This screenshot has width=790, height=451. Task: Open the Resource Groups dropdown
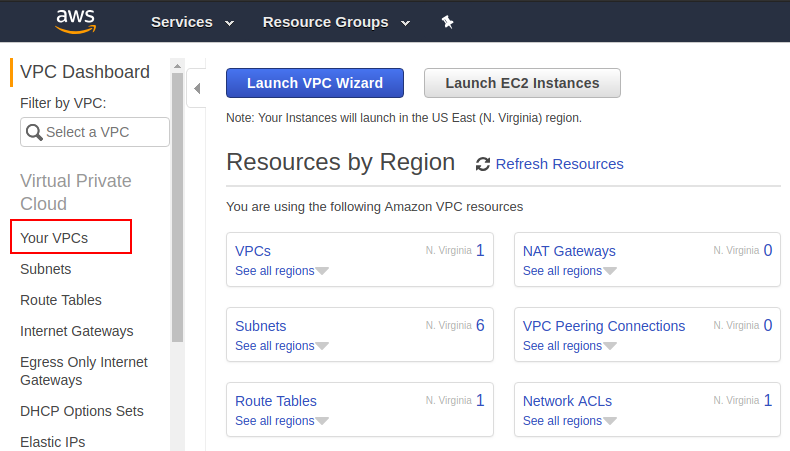336,22
